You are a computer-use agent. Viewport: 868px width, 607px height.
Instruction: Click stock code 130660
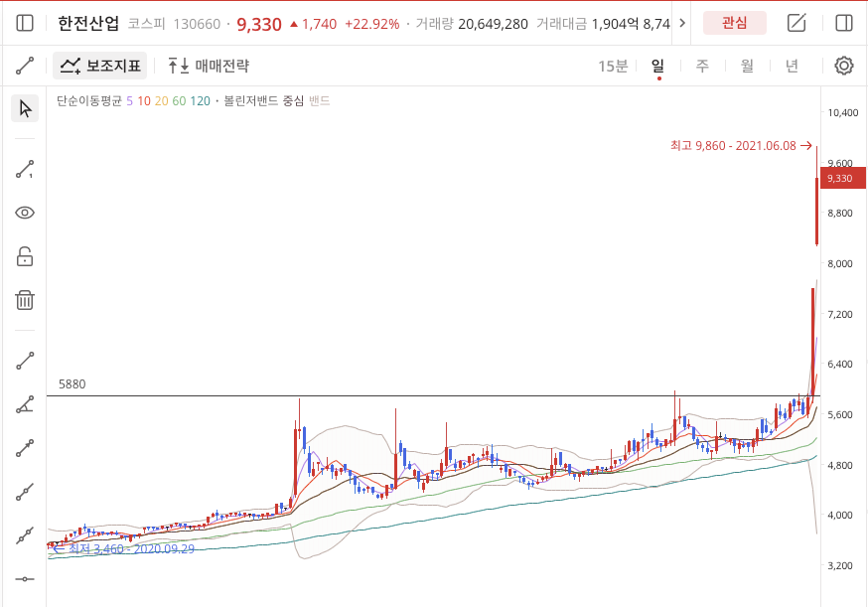click(197, 24)
